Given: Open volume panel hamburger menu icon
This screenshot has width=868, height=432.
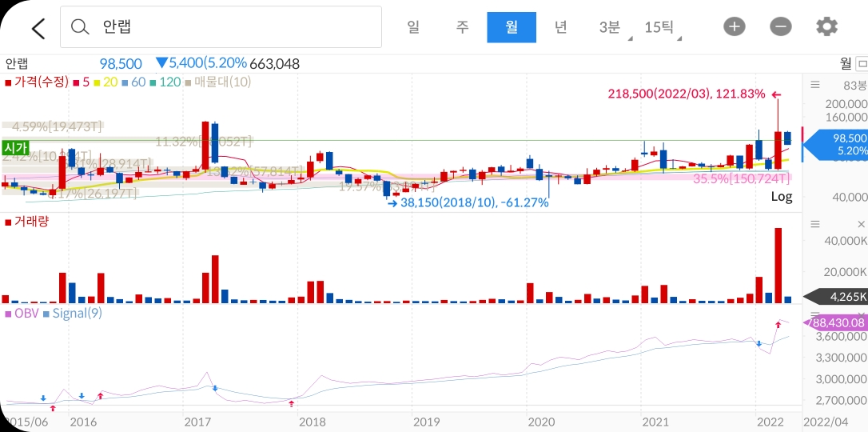Looking at the screenshot, I should coord(815,224).
